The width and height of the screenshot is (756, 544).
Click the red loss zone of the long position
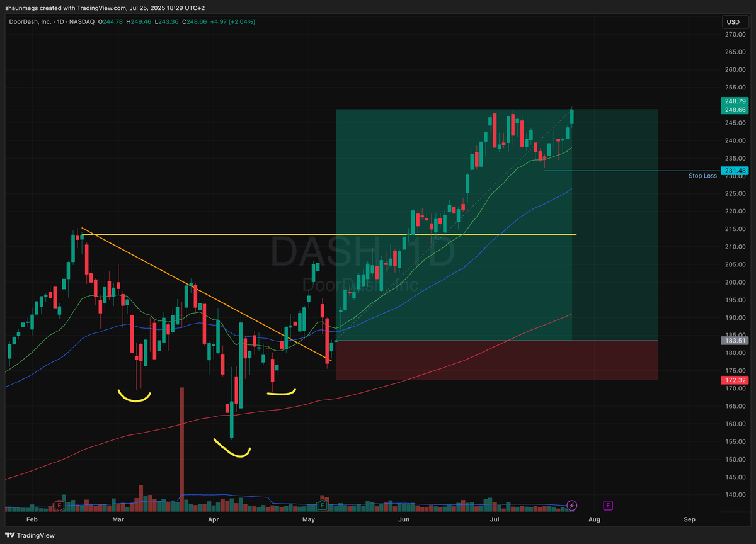[x=496, y=360]
